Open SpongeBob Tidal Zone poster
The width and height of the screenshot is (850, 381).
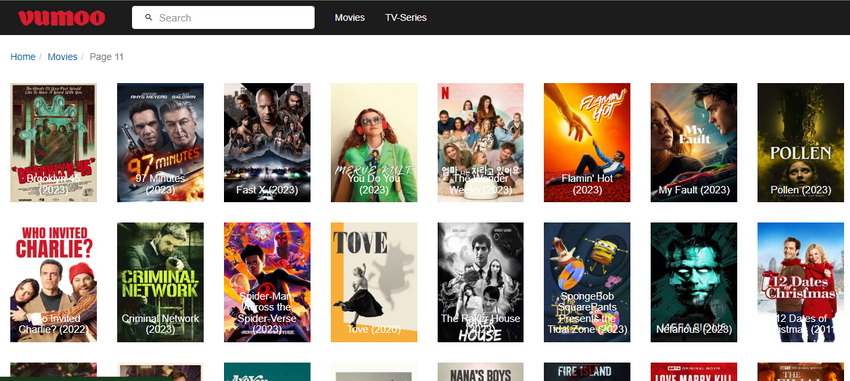(587, 282)
